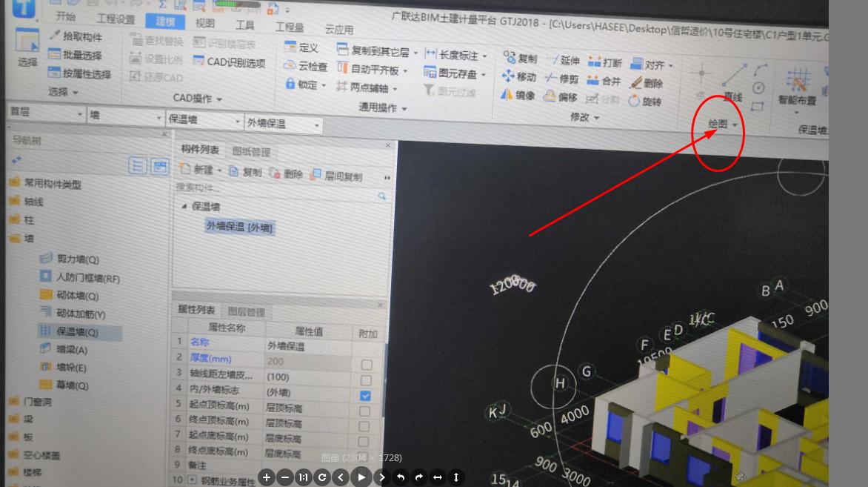Select the 复制 (Copy) modify tool
This screenshot has width=868, height=487.
(x=521, y=58)
